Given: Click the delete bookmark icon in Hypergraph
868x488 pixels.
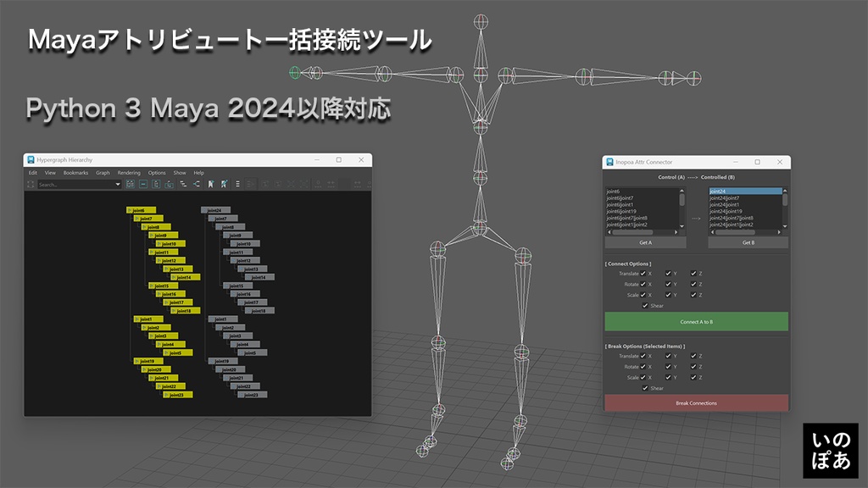Looking at the screenshot, I should tap(223, 185).
